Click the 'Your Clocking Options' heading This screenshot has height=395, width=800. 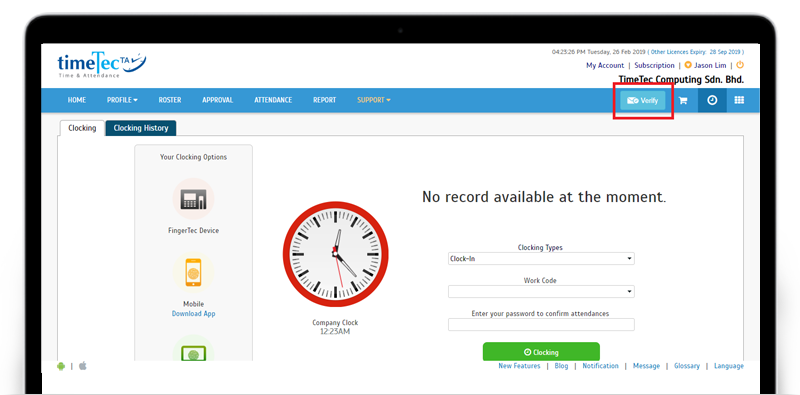[193, 157]
